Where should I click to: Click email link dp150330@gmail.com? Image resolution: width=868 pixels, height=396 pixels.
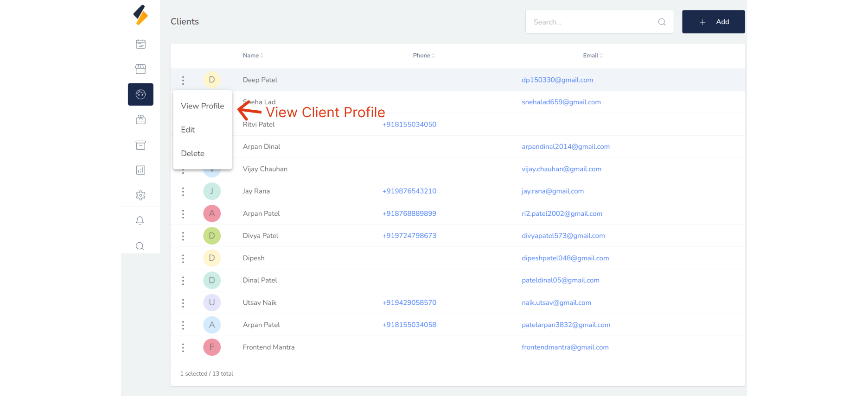pos(557,80)
